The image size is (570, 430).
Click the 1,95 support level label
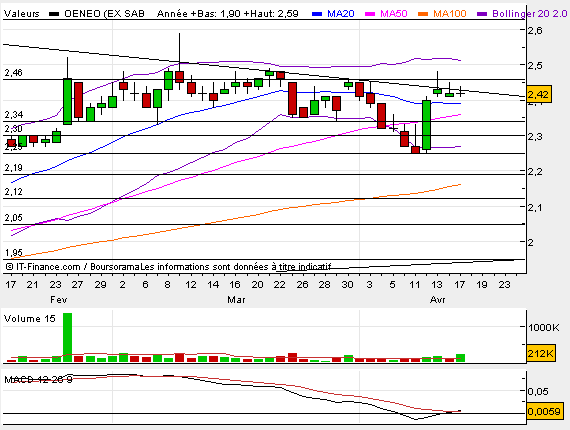pos(13,253)
